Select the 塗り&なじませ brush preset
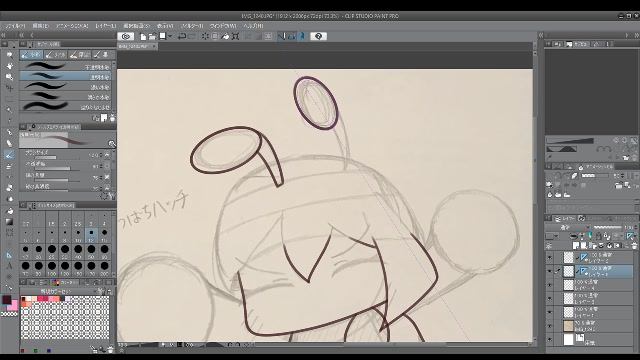 click(x=65, y=107)
